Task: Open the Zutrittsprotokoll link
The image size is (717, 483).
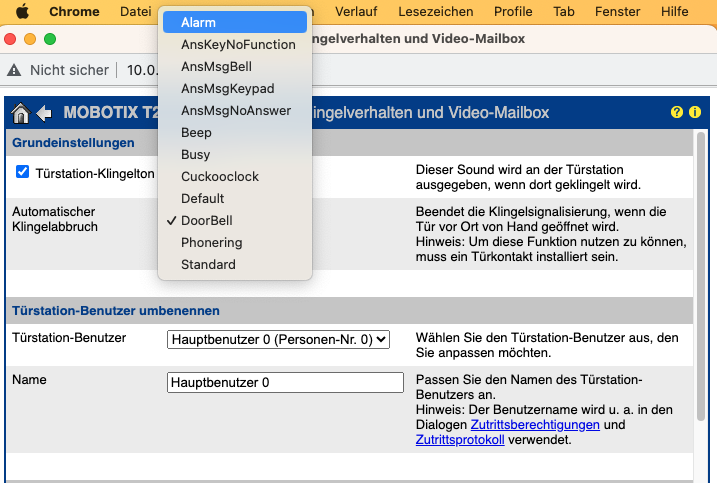Action: click(460, 440)
